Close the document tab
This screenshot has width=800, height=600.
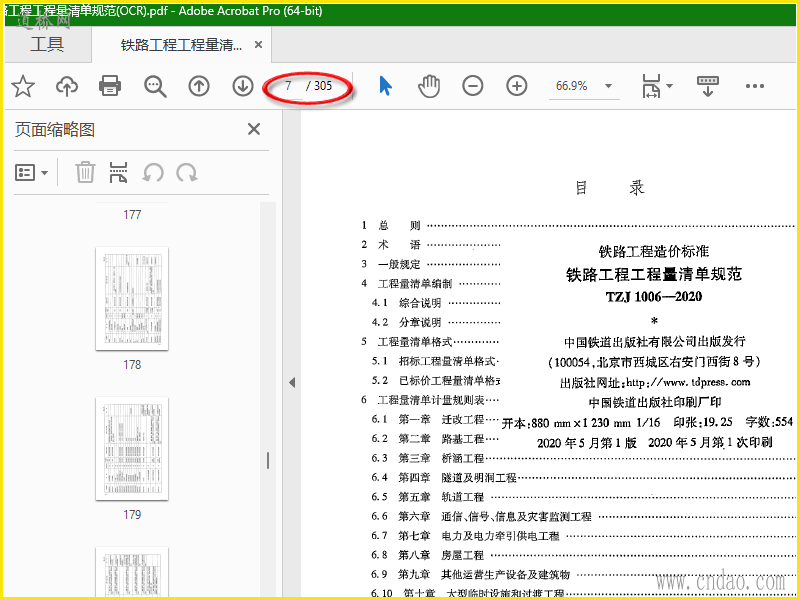coord(258,45)
